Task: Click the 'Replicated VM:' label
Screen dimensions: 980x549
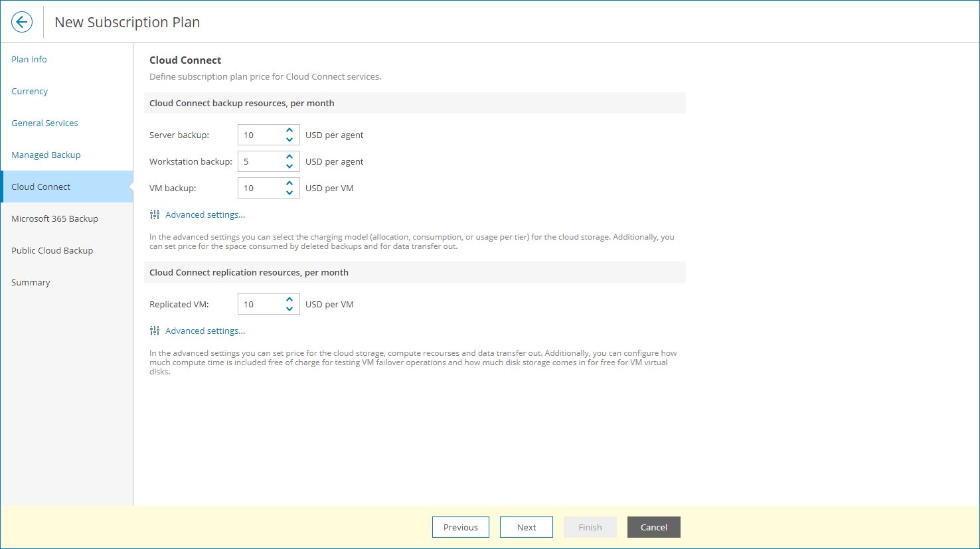Action: pos(179,304)
